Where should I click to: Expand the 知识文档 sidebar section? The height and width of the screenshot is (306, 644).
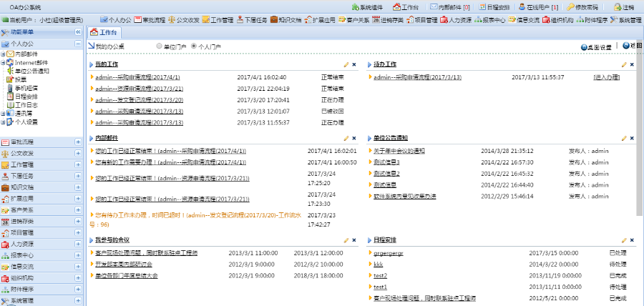(x=78, y=187)
